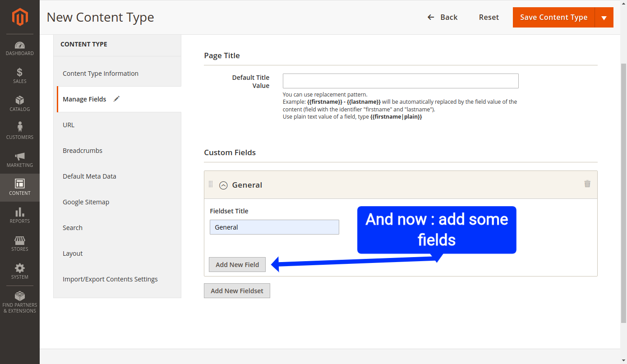Screen dimensions: 627x364
Task: Click the page vertical scrollbar
Action: coord(624,193)
